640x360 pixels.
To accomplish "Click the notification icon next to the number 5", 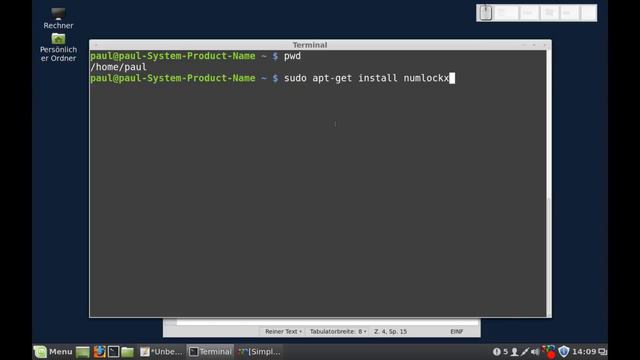I will tap(496, 351).
